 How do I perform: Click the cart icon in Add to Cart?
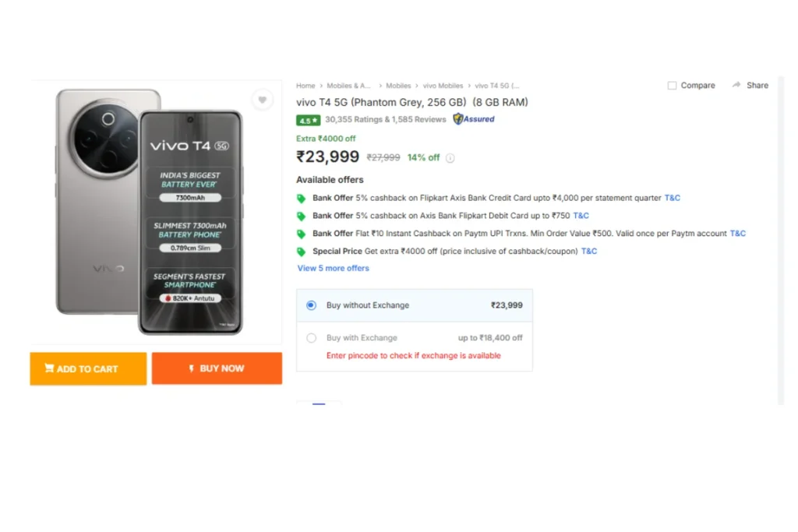tap(49, 368)
